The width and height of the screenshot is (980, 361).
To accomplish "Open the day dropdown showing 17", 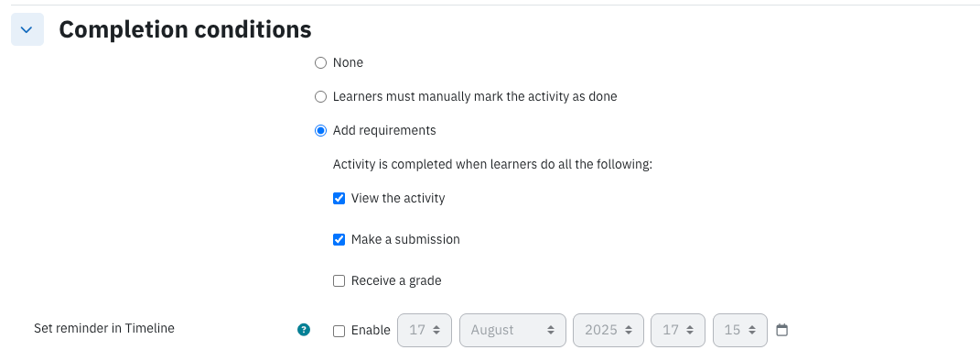I will [x=425, y=330].
